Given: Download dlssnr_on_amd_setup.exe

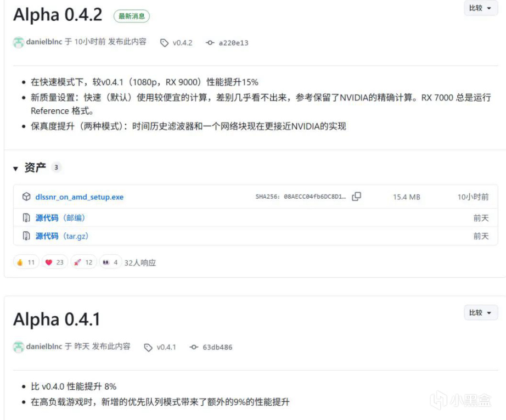Looking at the screenshot, I should coord(80,197).
